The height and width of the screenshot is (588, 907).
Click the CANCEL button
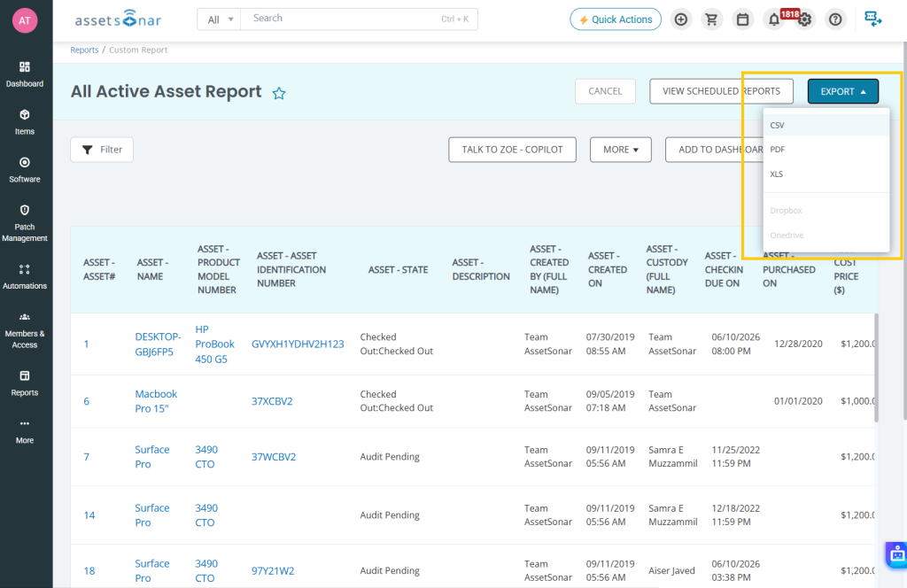[x=605, y=91]
